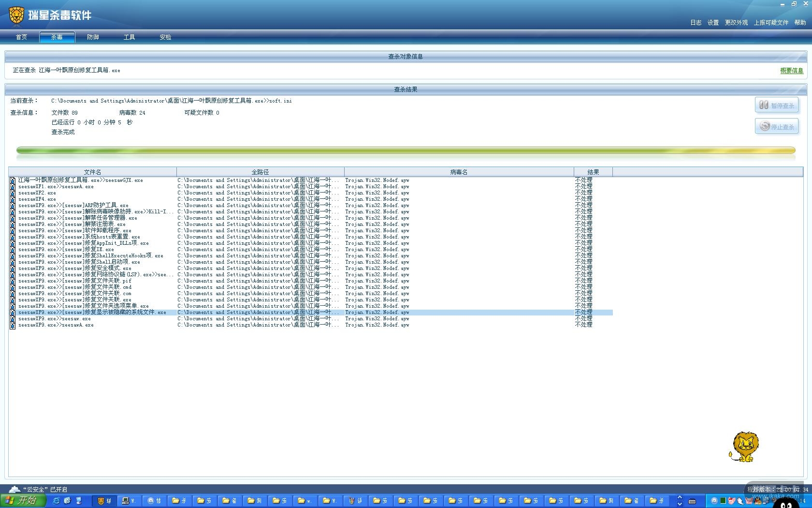Click the second browser quick launch icon
Image resolution: width=812 pixels, height=508 pixels.
(67, 500)
